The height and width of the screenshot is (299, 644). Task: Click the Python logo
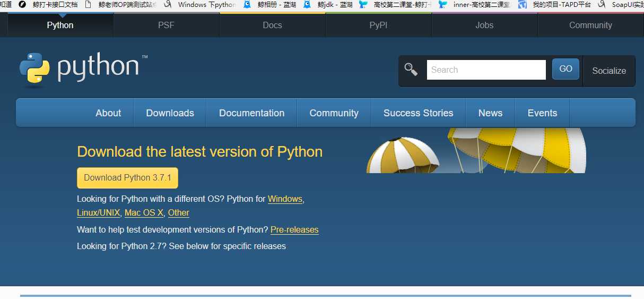click(83, 70)
